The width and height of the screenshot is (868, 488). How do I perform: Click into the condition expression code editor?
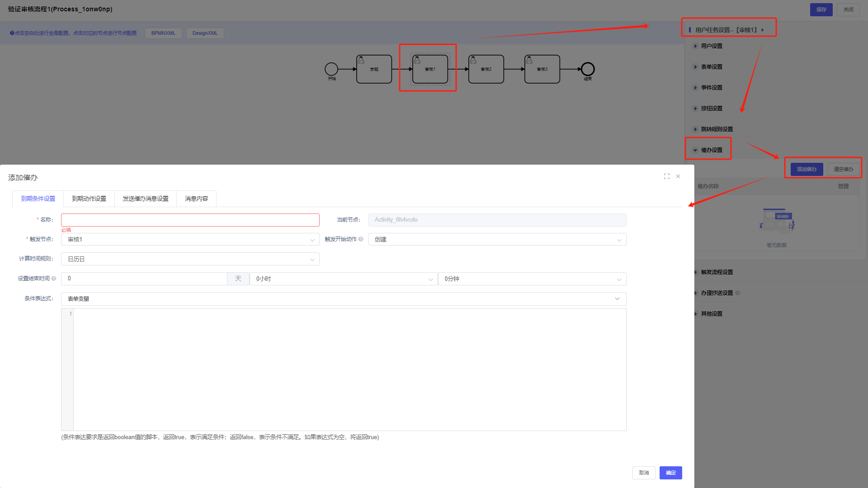349,369
